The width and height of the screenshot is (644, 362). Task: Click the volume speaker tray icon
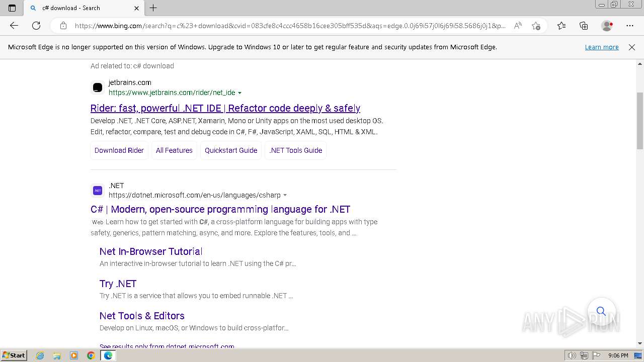pos(572,355)
